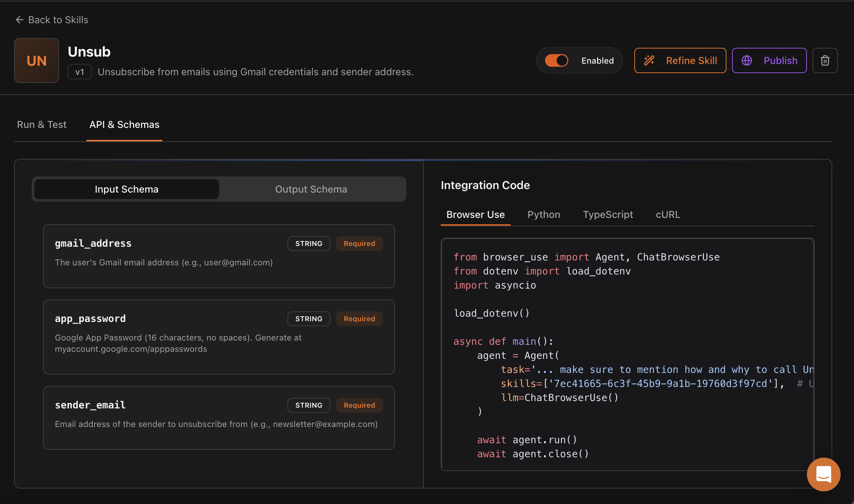Delete skill with trash icon
Viewport: 854px width, 504px height.
[x=825, y=60]
